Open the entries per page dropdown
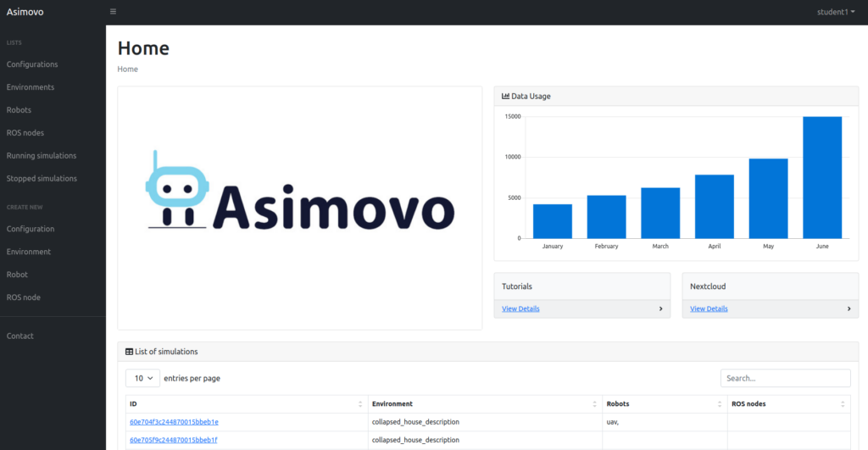The height and width of the screenshot is (450, 868). coord(142,378)
